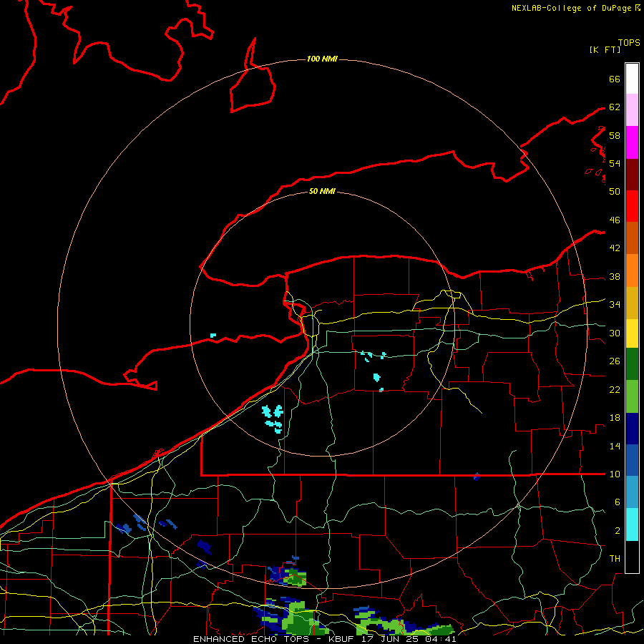Click the white swatch in the tops legend
Viewport: 644px width, 644px height.
632,79
